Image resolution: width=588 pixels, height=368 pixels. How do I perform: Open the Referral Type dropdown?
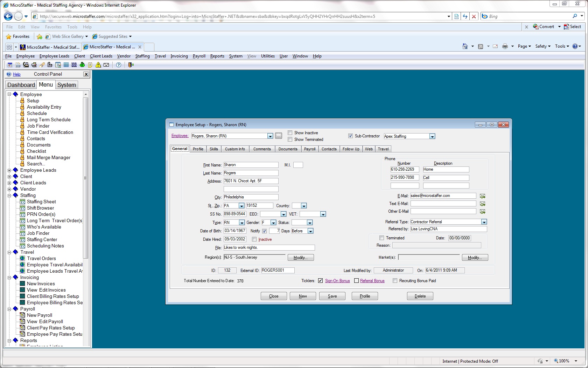click(x=484, y=222)
